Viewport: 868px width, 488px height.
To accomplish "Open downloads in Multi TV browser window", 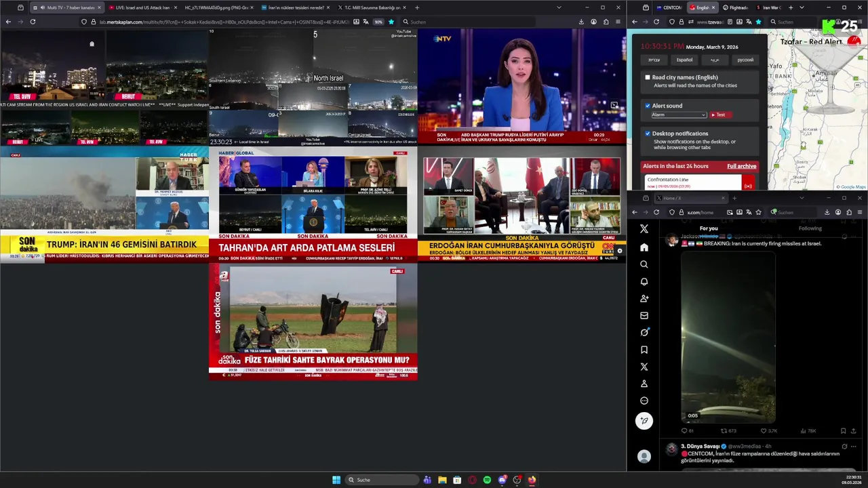I will (x=581, y=22).
